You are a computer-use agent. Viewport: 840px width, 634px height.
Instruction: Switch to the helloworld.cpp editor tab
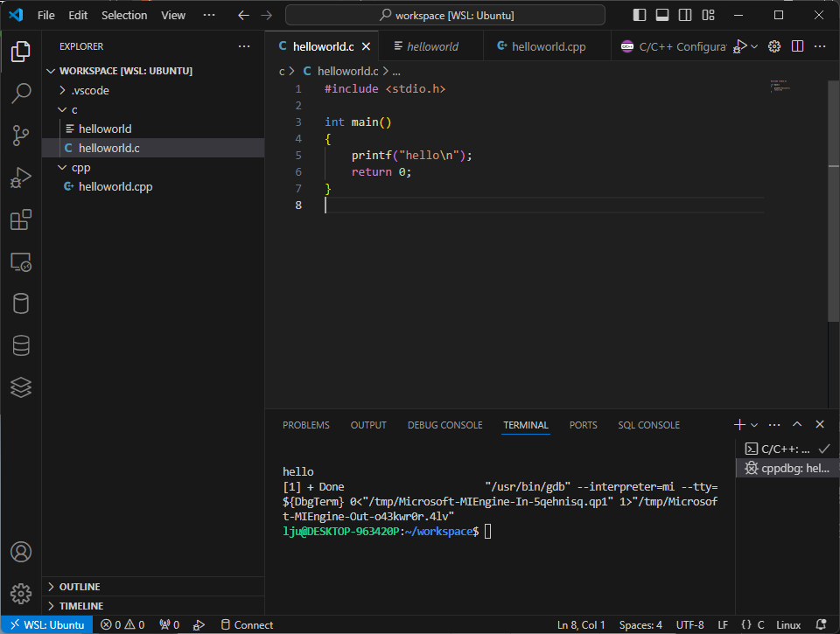point(547,46)
